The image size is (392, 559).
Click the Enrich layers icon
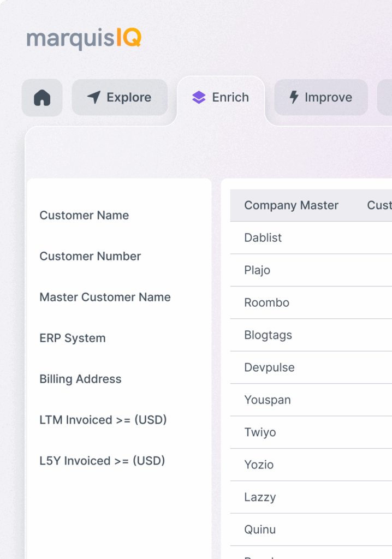point(199,98)
